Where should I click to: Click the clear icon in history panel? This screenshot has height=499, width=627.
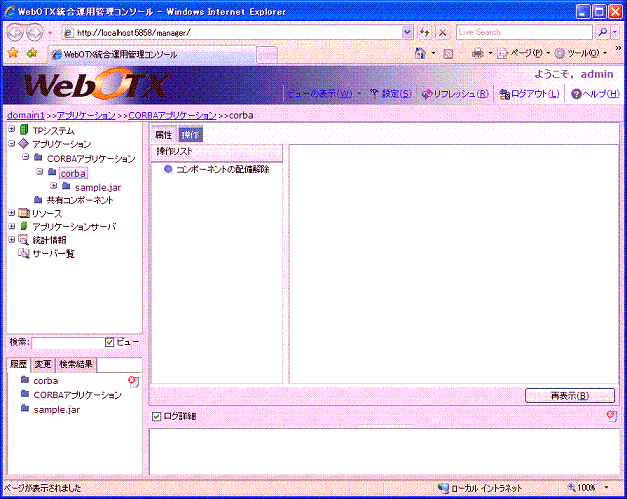[133, 381]
